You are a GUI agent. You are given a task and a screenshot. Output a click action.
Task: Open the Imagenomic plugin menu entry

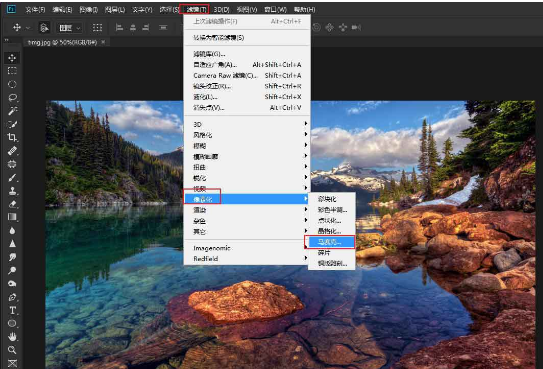pyautogui.click(x=247, y=248)
